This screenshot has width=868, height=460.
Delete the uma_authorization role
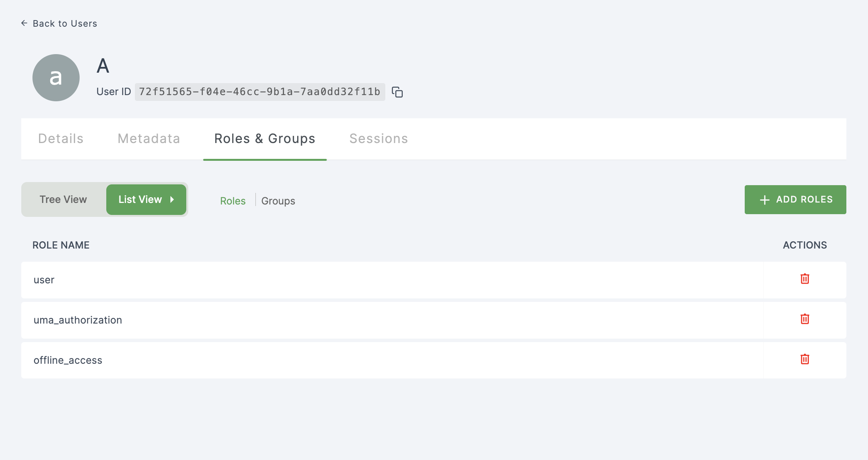click(x=805, y=319)
